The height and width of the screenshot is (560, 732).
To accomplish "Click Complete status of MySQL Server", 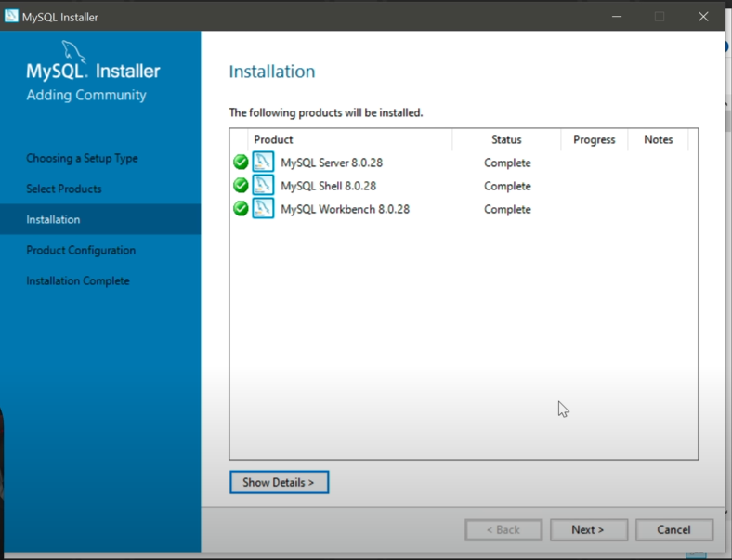I will tap(507, 163).
